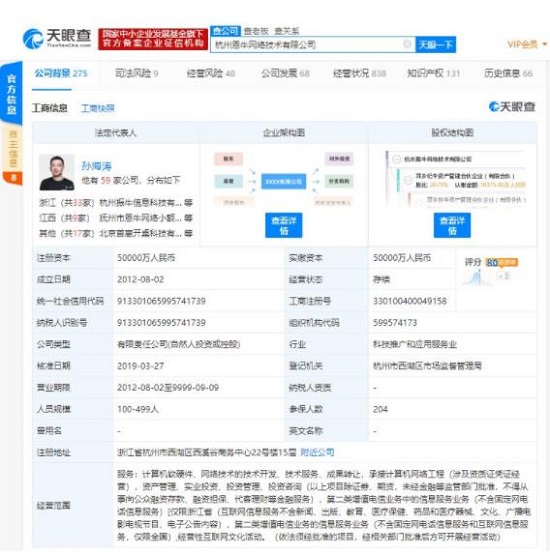Click the 天眼一下 search button
The width and height of the screenshot is (550, 554).
(435, 45)
